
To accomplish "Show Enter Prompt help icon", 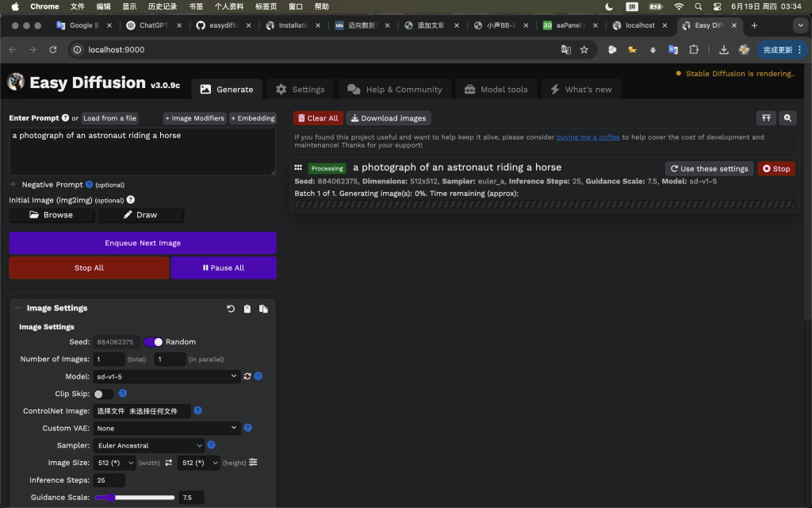I will [x=65, y=117].
